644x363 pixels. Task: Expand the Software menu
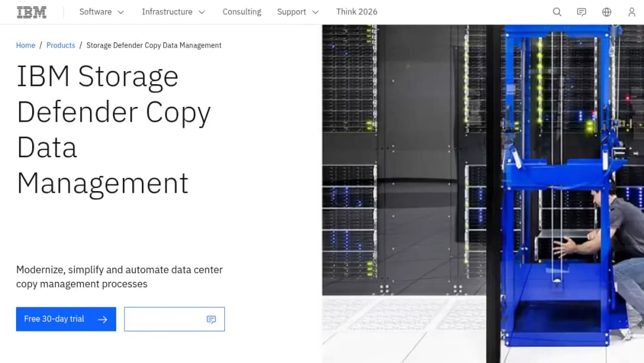101,12
